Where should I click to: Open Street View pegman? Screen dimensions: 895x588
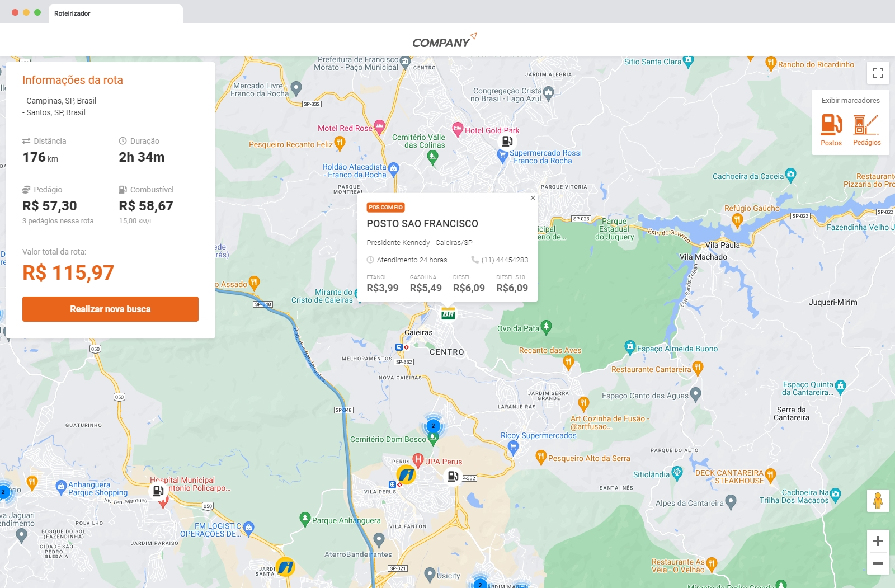click(x=878, y=500)
